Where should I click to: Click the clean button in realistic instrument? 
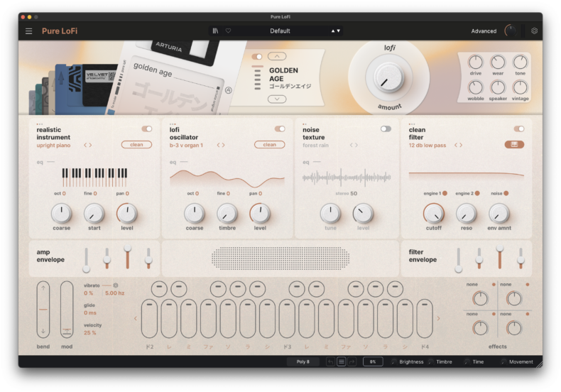[136, 145]
